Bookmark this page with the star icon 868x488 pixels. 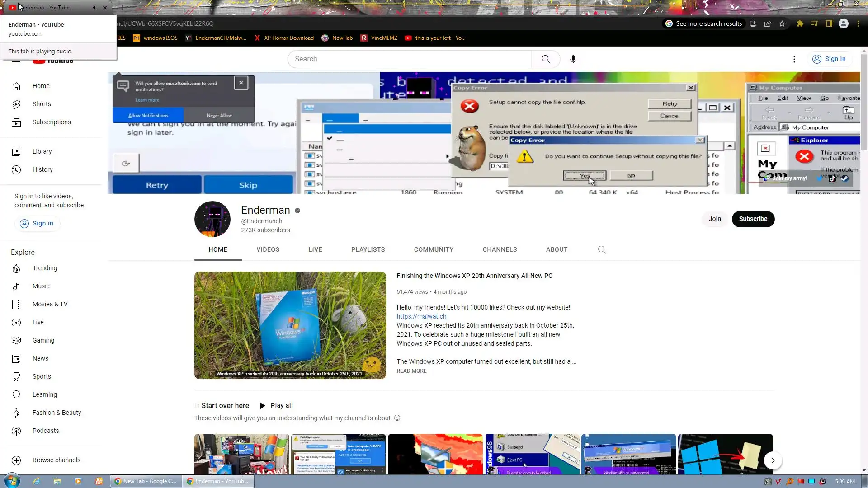(782, 23)
